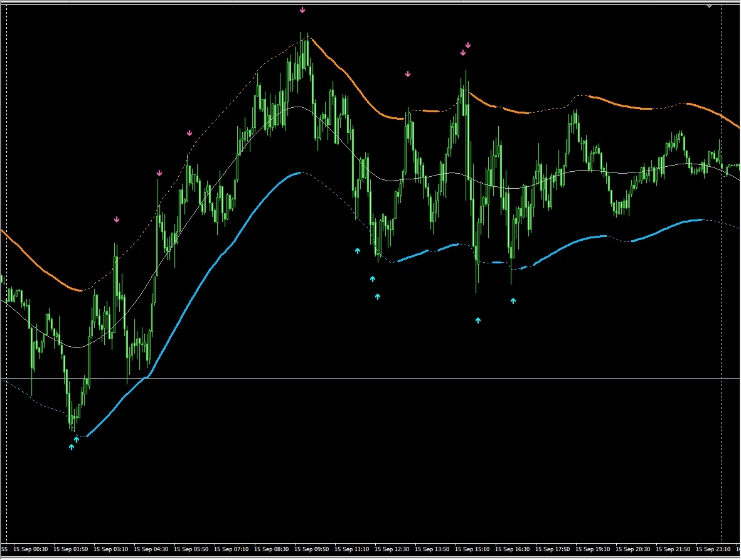Click the grey chart shift triangle at the top
This screenshot has width=741, height=560.
tap(710, 5)
